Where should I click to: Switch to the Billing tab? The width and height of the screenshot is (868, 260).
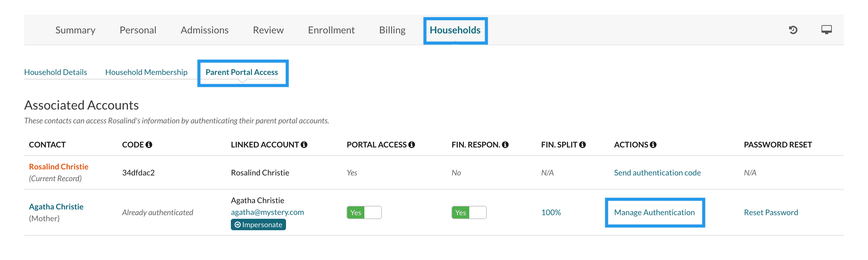point(392,30)
